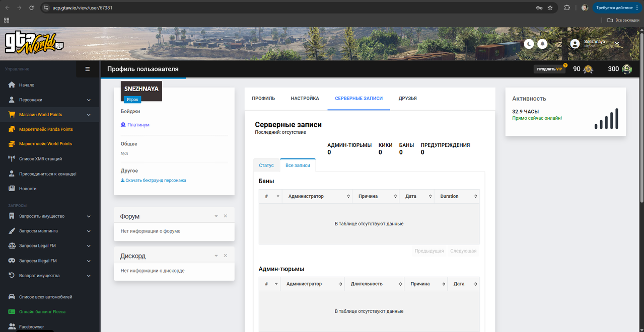Expand the Запросы Illegal FM chevron
This screenshot has width=644, height=332.
(89, 261)
